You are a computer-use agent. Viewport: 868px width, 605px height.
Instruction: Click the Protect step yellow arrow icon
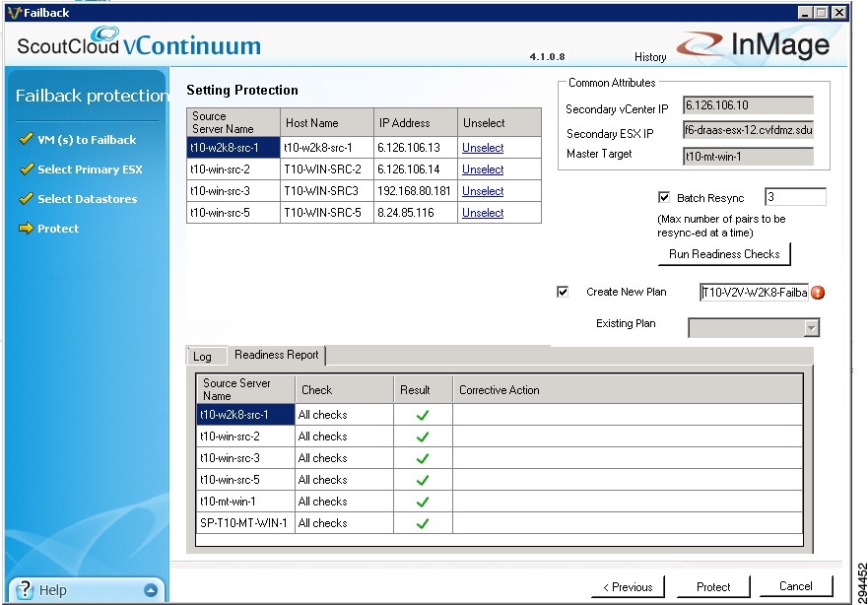[26, 228]
